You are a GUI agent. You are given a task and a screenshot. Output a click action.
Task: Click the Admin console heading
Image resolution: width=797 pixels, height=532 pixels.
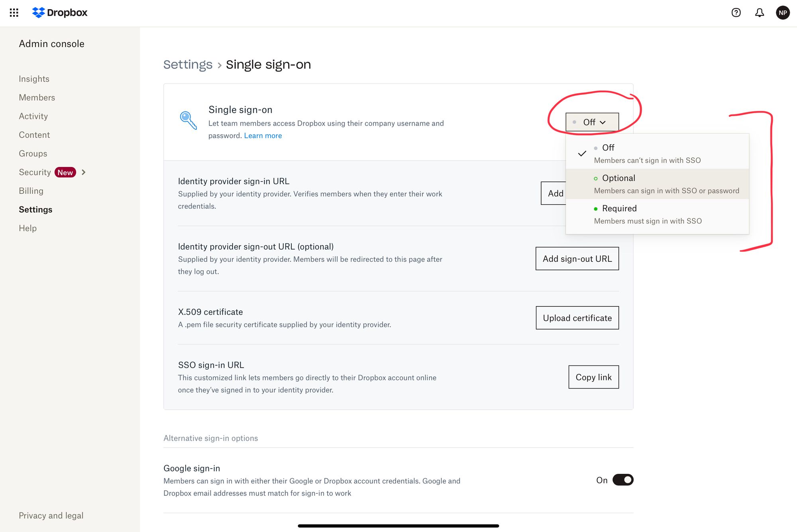tap(51, 44)
